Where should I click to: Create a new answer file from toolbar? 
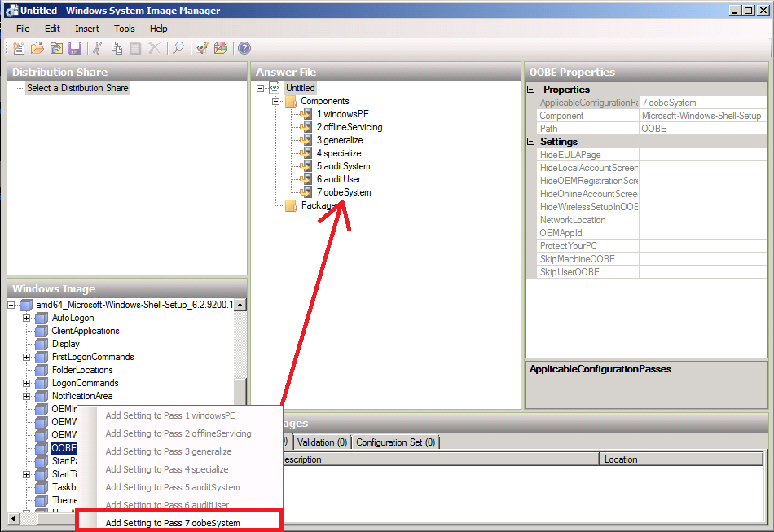[18, 48]
